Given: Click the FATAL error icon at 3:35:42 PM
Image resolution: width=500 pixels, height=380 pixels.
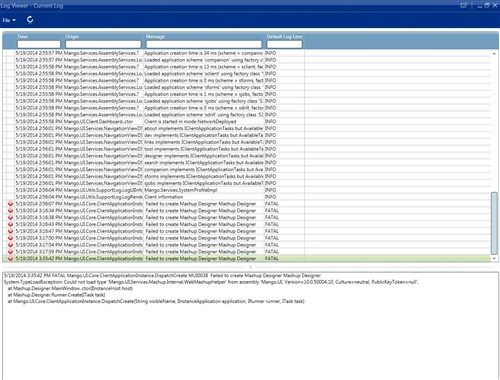Looking at the screenshot, I should [11, 258].
